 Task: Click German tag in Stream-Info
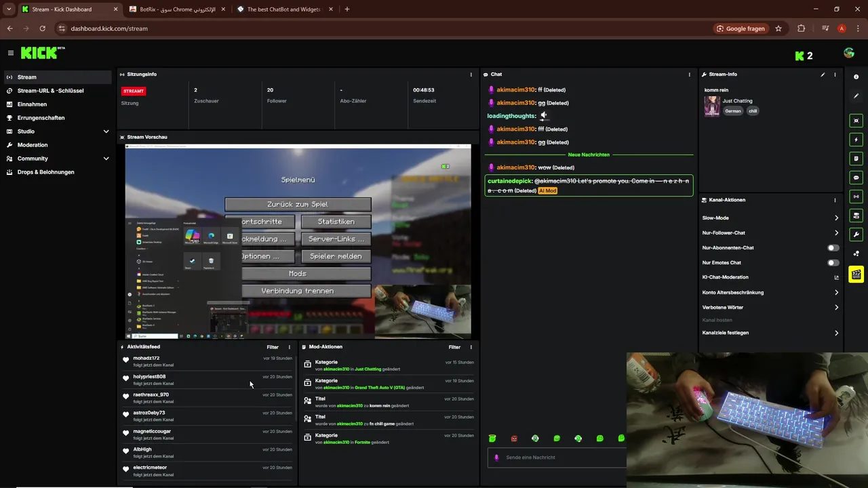pos(733,111)
